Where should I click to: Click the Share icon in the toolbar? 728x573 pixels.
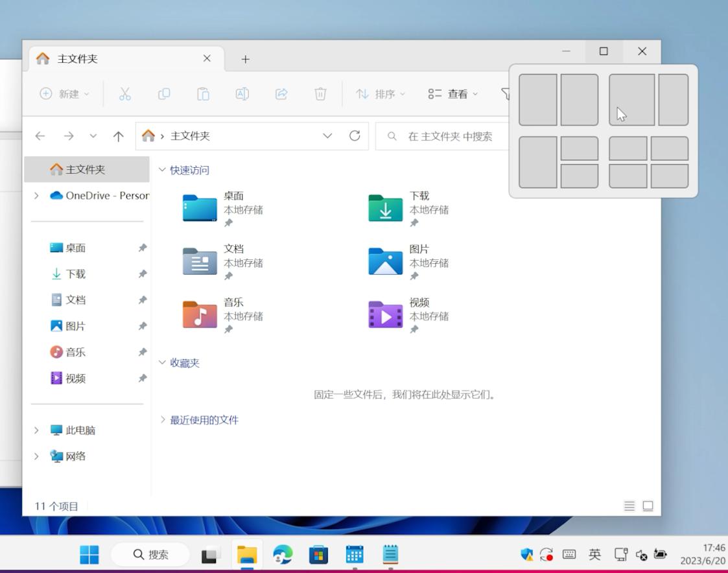point(281,93)
